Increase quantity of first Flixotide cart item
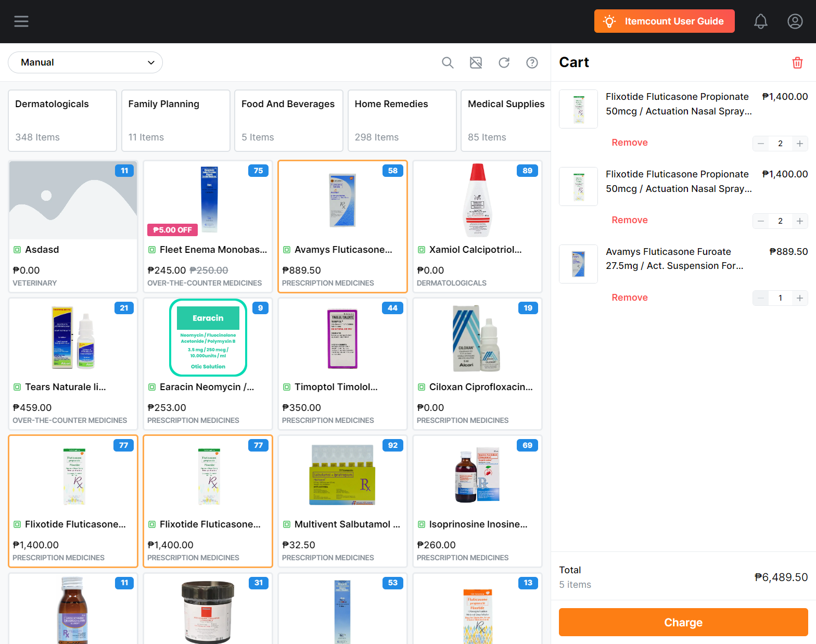Image resolution: width=816 pixels, height=644 pixels. coord(800,144)
